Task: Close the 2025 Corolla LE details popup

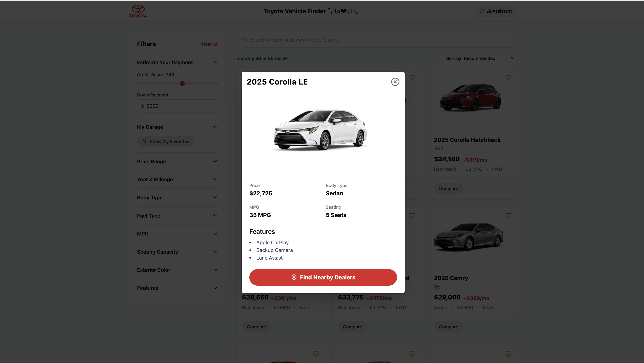Action: click(395, 82)
